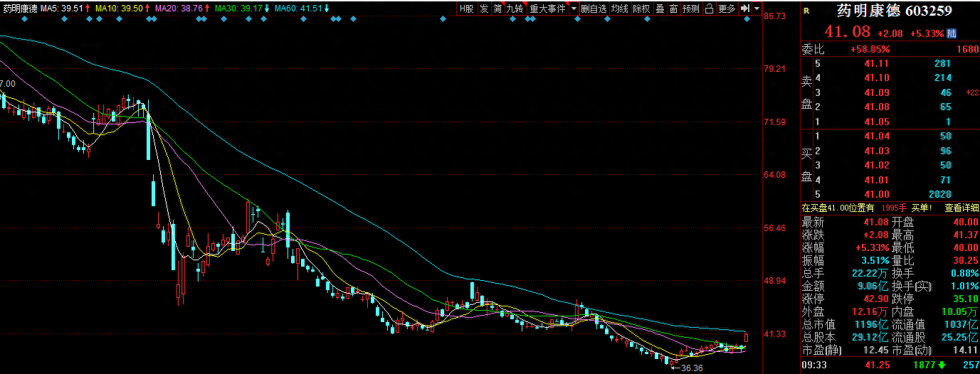Open the 叠 overlay chart tool
This screenshot has height=374, width=980.
coord(660,9)
